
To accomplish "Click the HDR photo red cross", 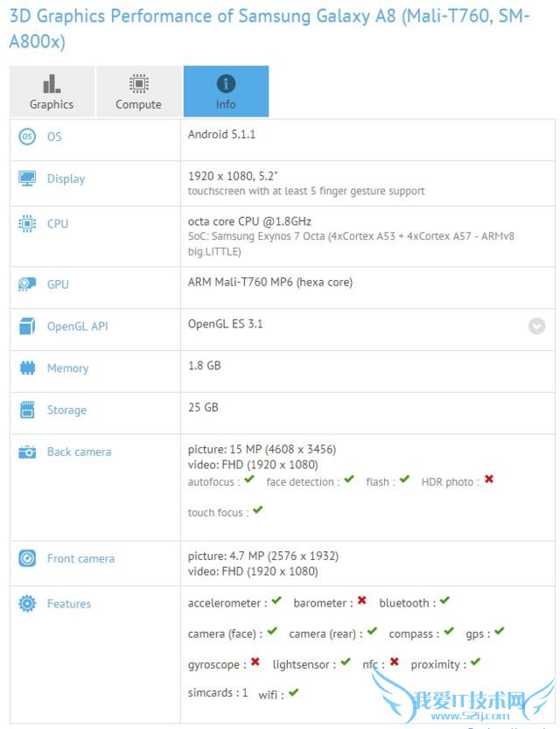I will pos(489,479).
